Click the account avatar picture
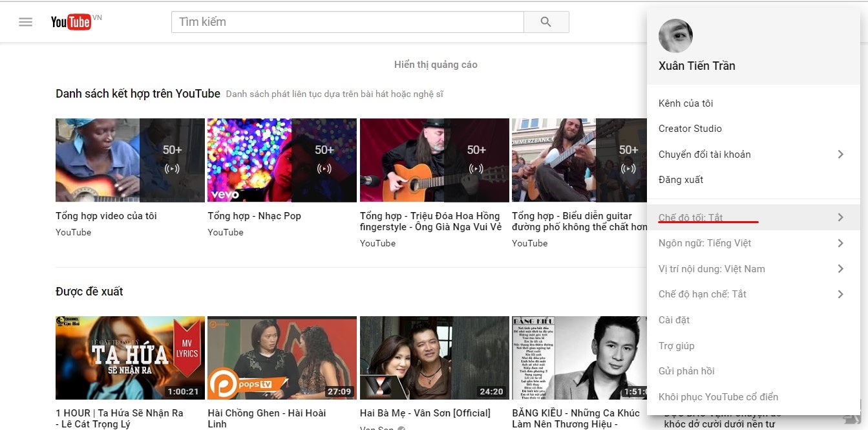This screenshot has width=868, height=430. click(x=675, y=36)
